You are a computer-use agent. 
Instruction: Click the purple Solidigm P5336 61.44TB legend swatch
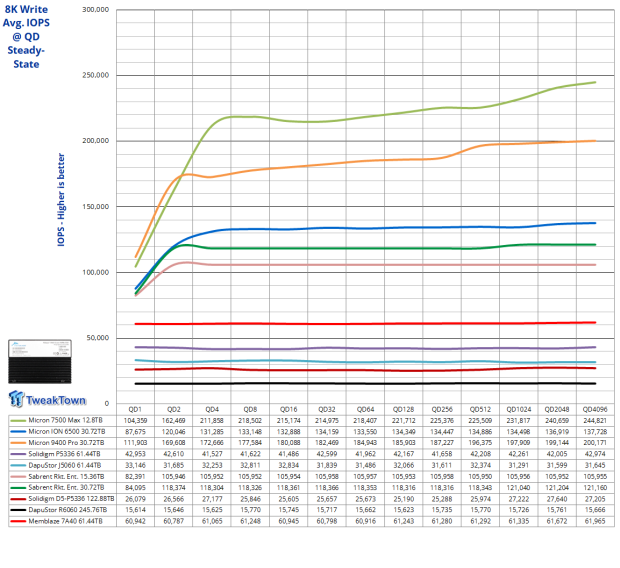pos(18,454)
